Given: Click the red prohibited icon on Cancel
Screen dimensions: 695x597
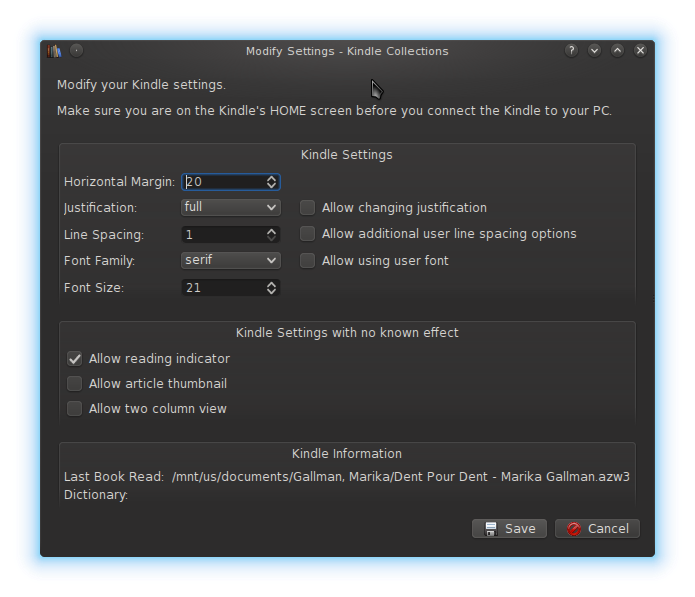Looking at the screenshot, I should [574, 529].
